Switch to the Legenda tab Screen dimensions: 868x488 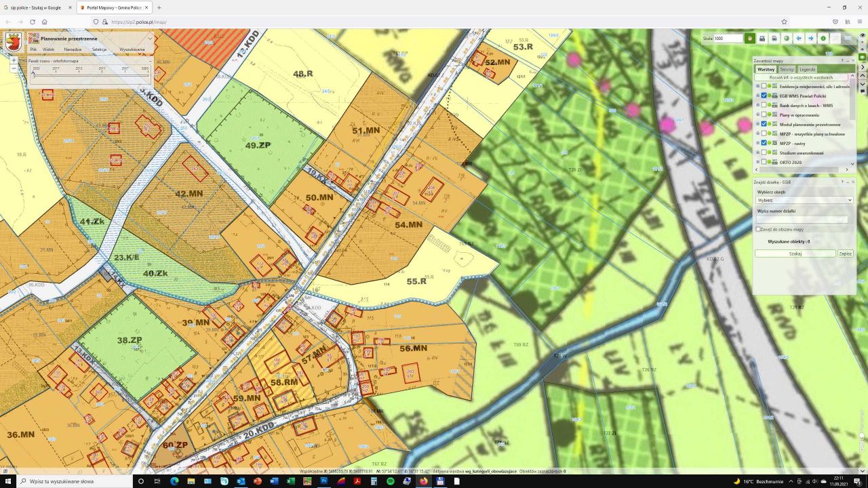(807, 69)
